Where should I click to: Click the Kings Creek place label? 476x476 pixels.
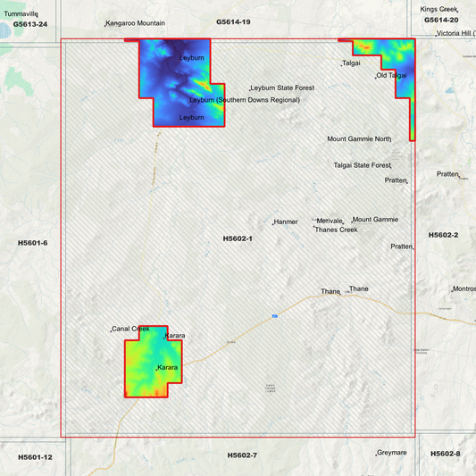(438, 10)
